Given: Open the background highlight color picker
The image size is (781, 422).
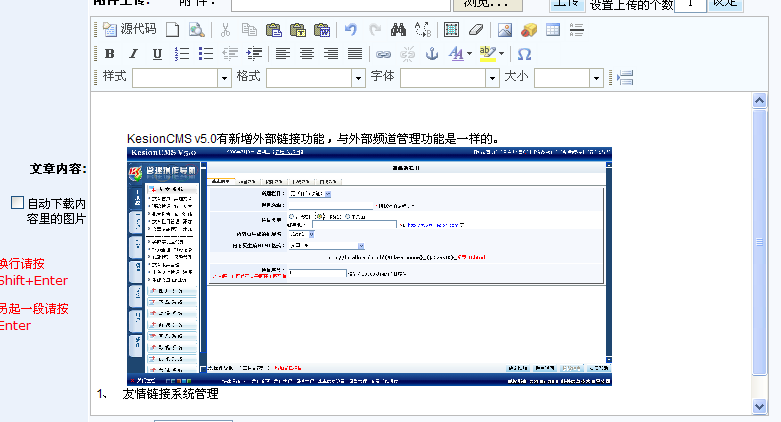Looking at the screenshot, I should tap(492, 54).
